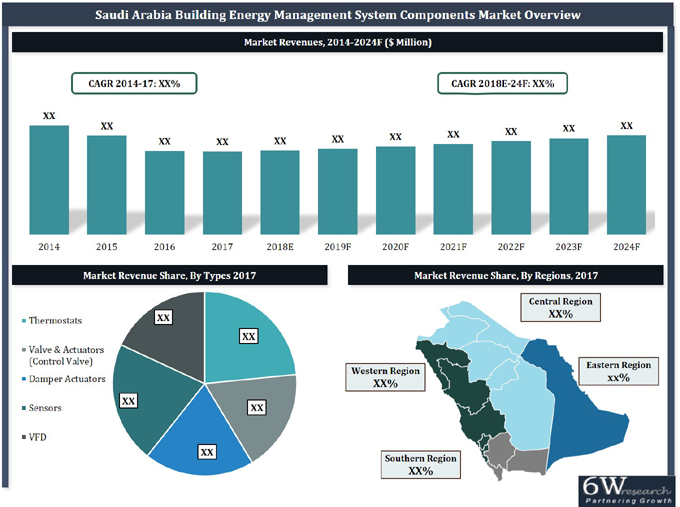The image size is (680, 507).
Task: Click the Western Region label box
Action: [x=385, y=377]
